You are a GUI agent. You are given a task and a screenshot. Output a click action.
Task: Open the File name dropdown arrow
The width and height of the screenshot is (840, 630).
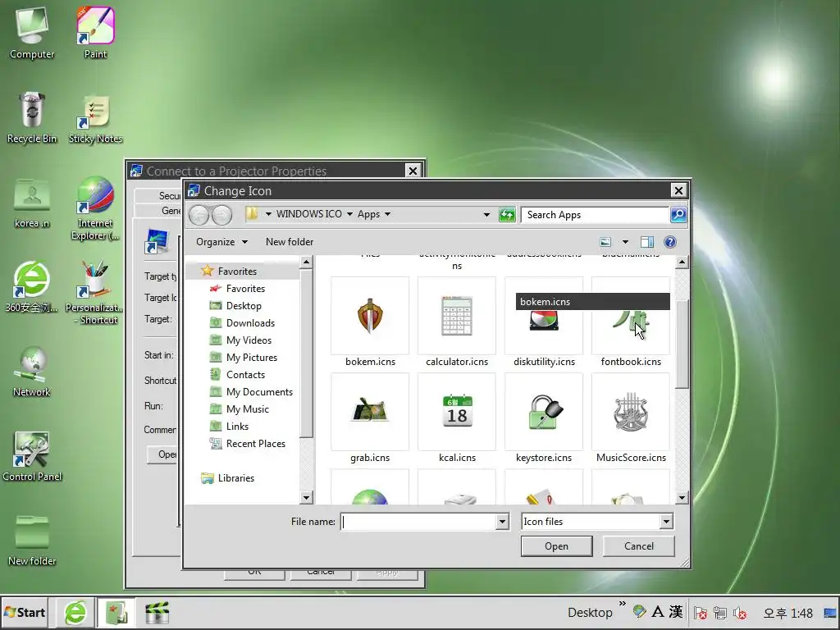tap(502, 522)
